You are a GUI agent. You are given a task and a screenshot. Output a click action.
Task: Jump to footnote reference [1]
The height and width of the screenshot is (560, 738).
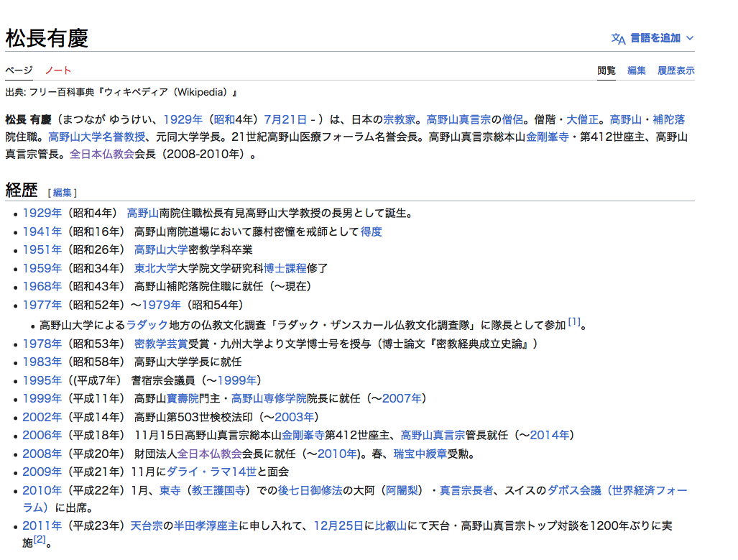574,321
